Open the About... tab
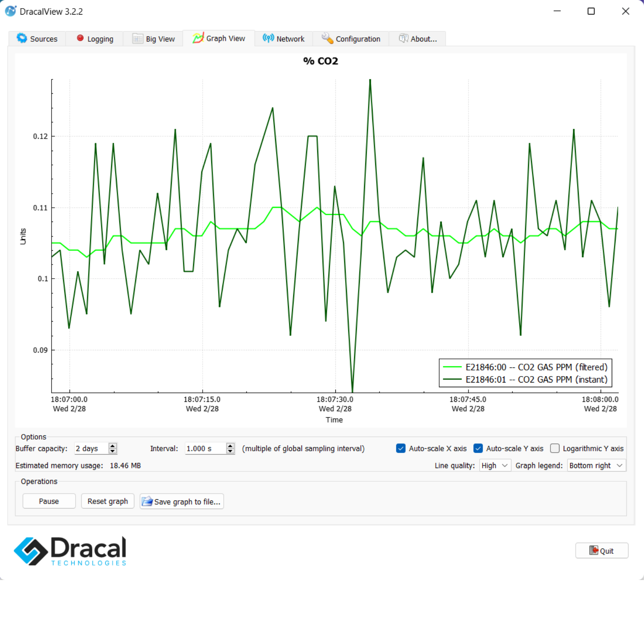This screenshot has height=644, width=644. coord(417,39)
